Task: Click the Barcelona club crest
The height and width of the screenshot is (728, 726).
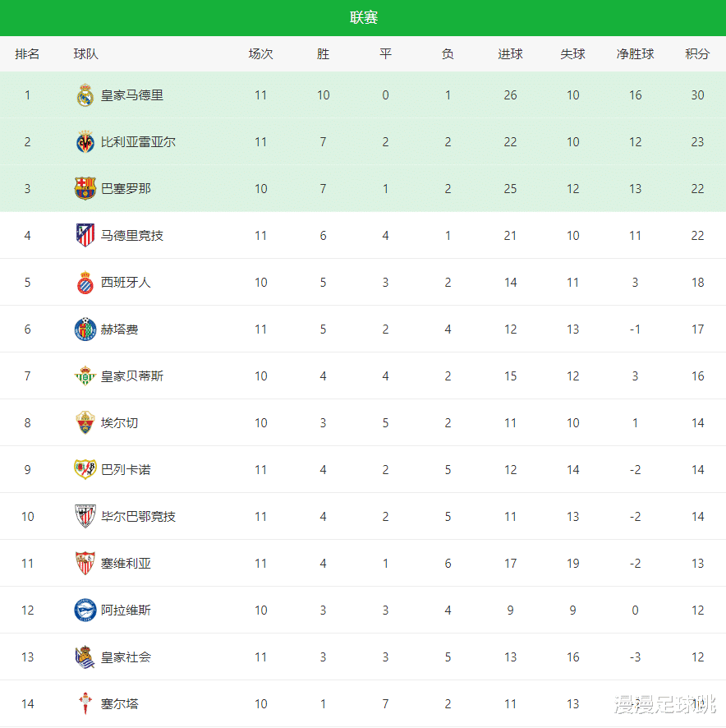Action: point(85,189)
